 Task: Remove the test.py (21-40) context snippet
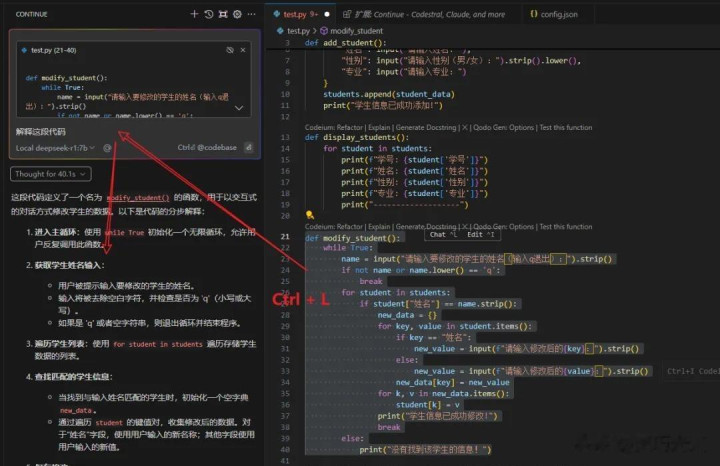(243, 50)
